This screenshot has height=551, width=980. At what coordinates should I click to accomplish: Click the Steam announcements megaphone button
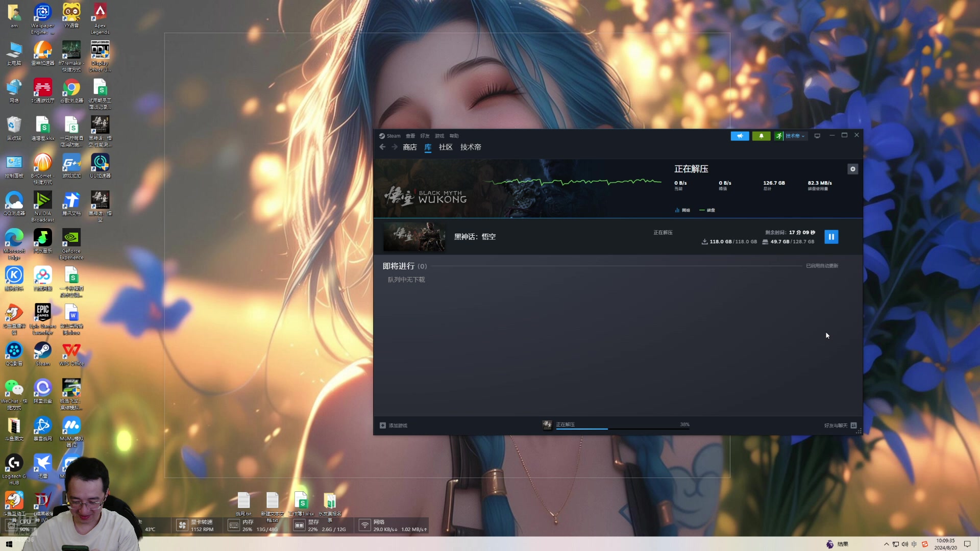tap(740, 136)
